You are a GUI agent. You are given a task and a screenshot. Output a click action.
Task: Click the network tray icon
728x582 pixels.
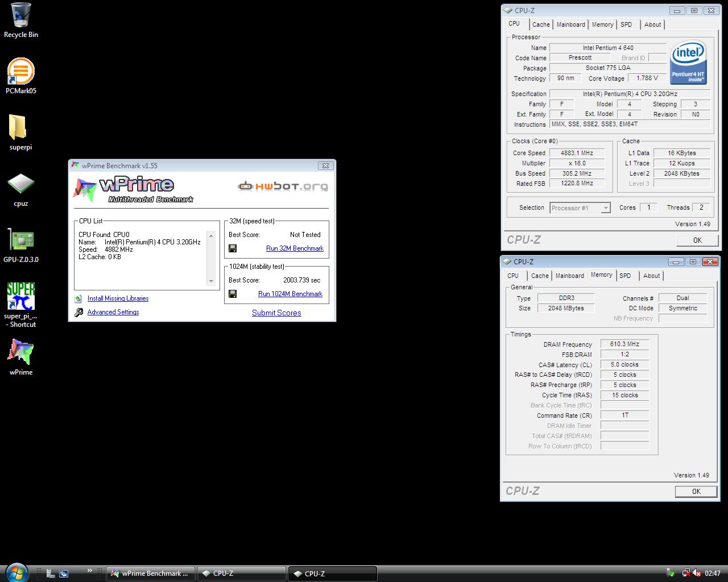click(x=685, y=573)
